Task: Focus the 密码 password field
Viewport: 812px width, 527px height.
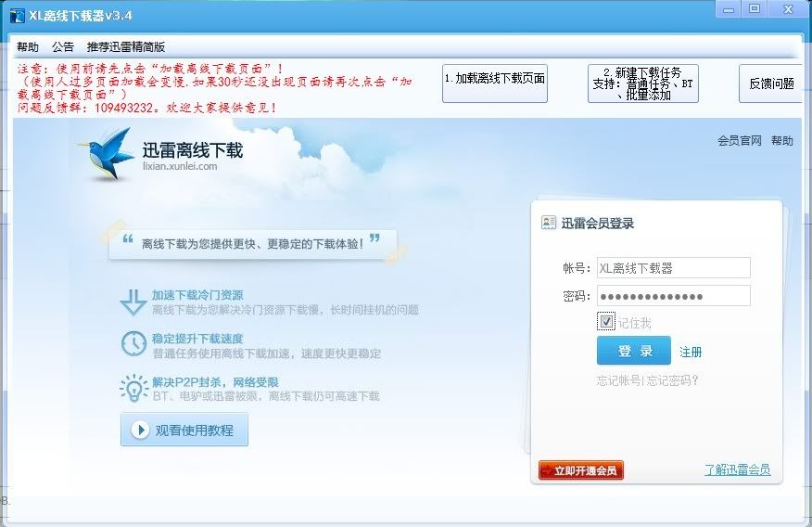Action: [x=673, y=296]
